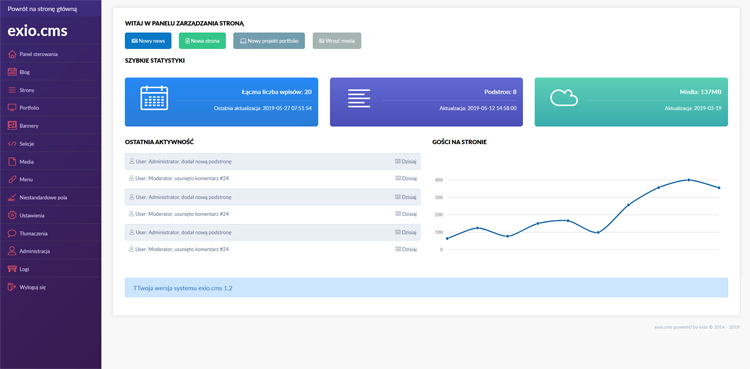The height and width of the screenshot is (369, 750).
Task: Click the Panel sterowania home icon
Action: pos(12,54)
